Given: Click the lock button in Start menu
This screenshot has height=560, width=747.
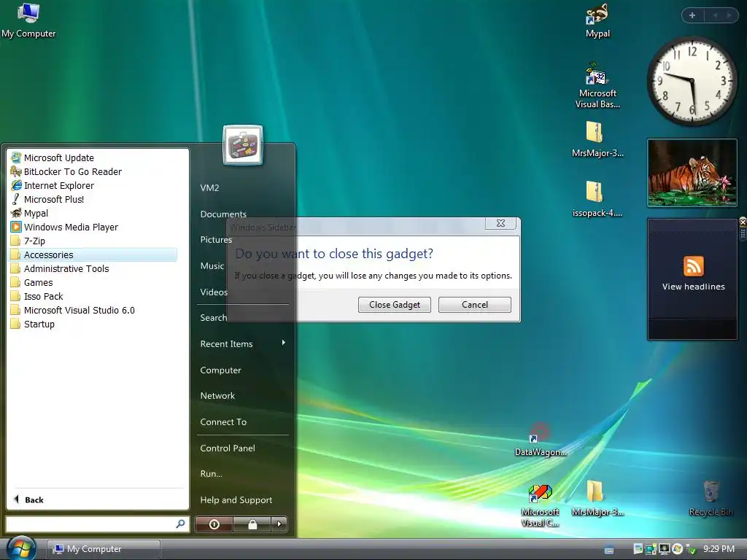Looking at the screenshot, I should point(252,524).
